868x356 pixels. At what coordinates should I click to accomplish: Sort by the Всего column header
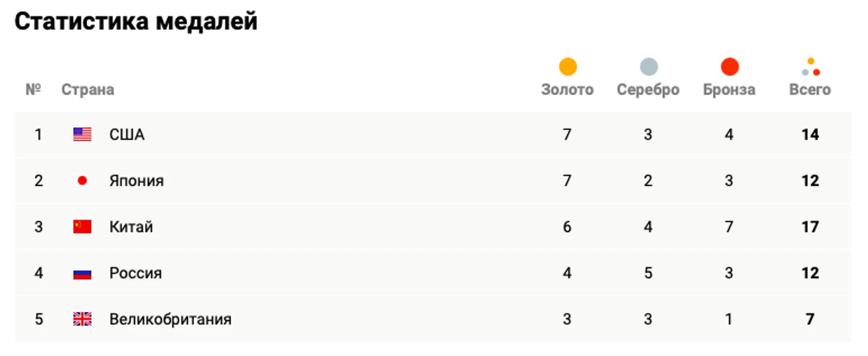coord(810,90)
